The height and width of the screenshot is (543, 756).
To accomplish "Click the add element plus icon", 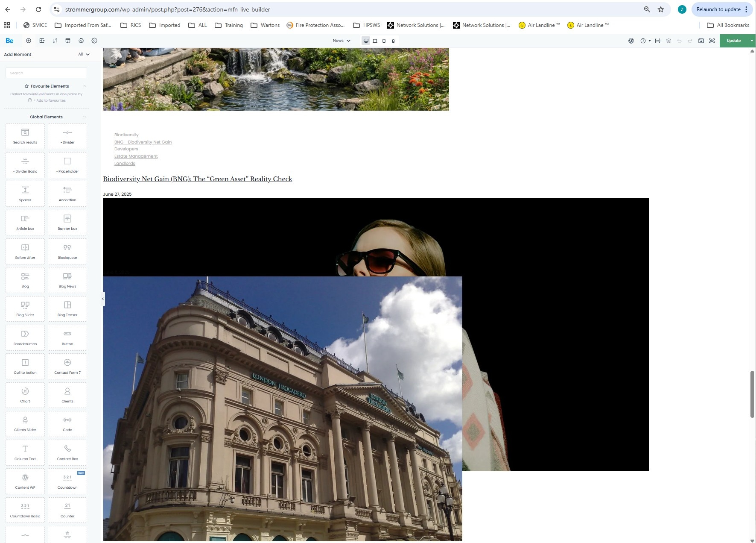I will click(29, 41).
